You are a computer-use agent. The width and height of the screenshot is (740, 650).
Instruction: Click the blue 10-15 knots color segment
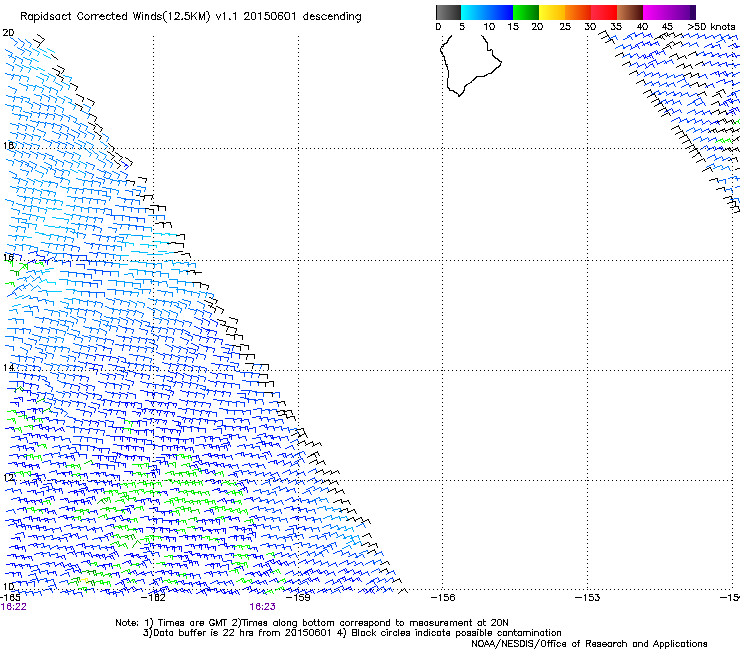pos(500,12)
